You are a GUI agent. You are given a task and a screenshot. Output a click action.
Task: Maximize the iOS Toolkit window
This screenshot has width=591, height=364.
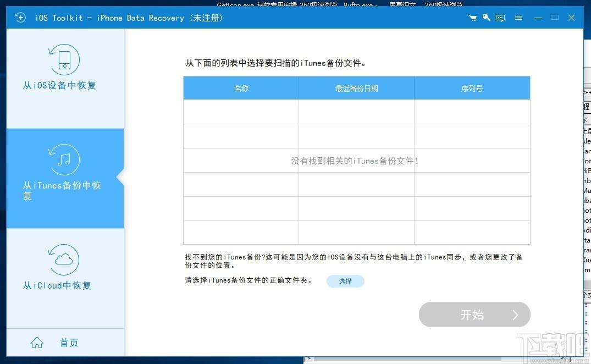554,18
